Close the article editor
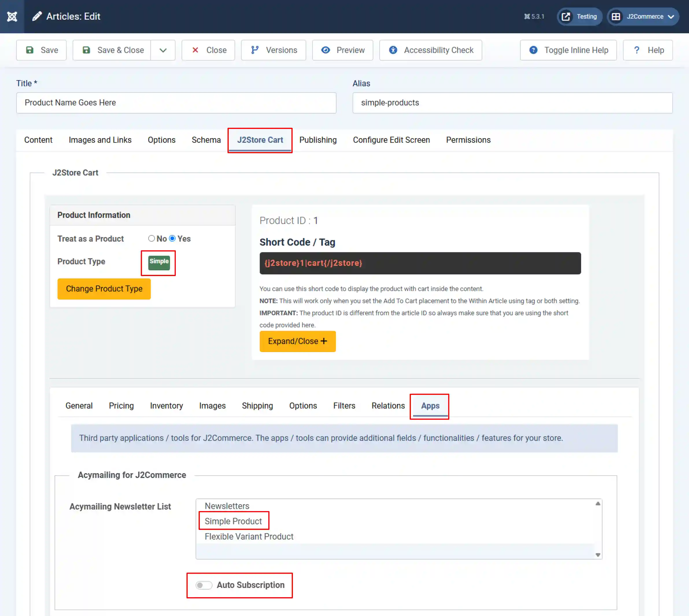The image size is (689, 616). point(208,50)
